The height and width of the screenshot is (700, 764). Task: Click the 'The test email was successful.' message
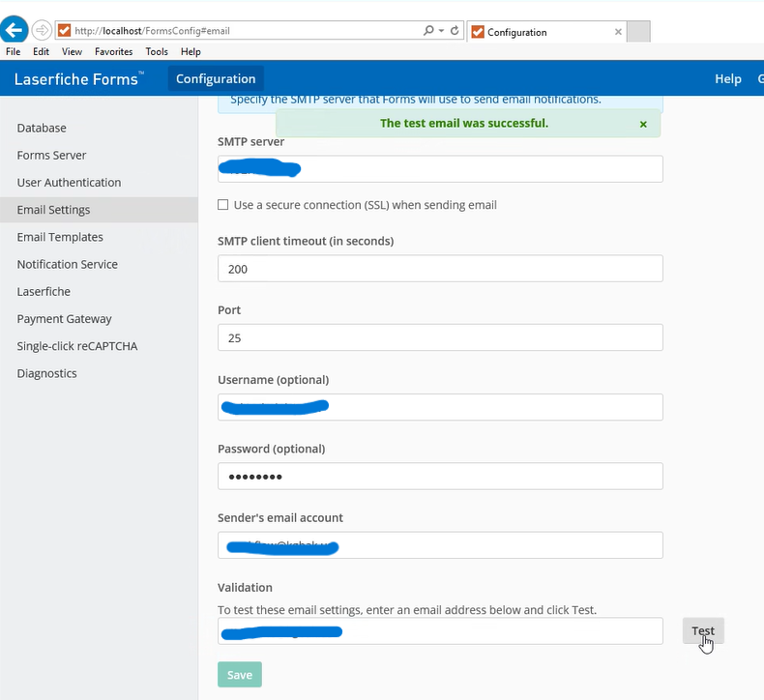click(464, 123)
